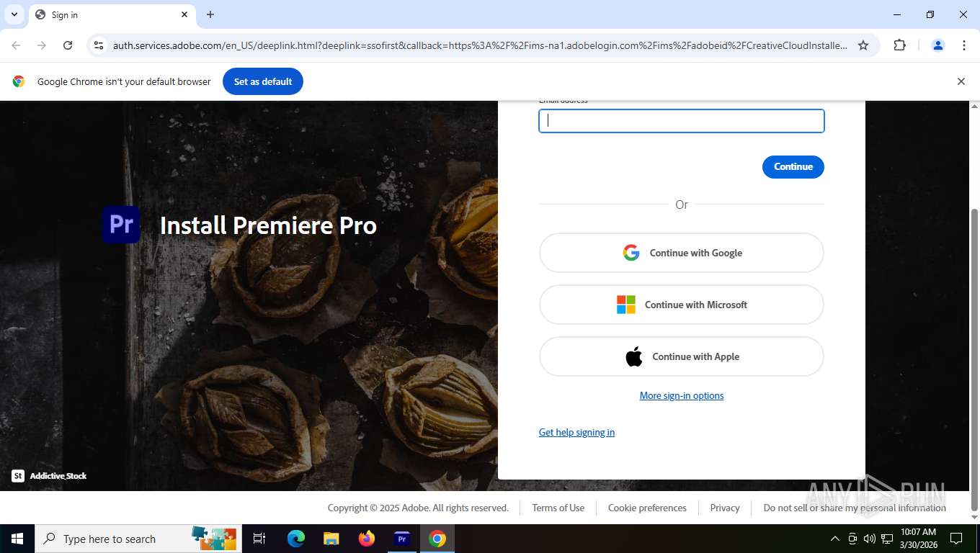
Task: Open Chrome profile menu
Action: [x=938, y=45]
